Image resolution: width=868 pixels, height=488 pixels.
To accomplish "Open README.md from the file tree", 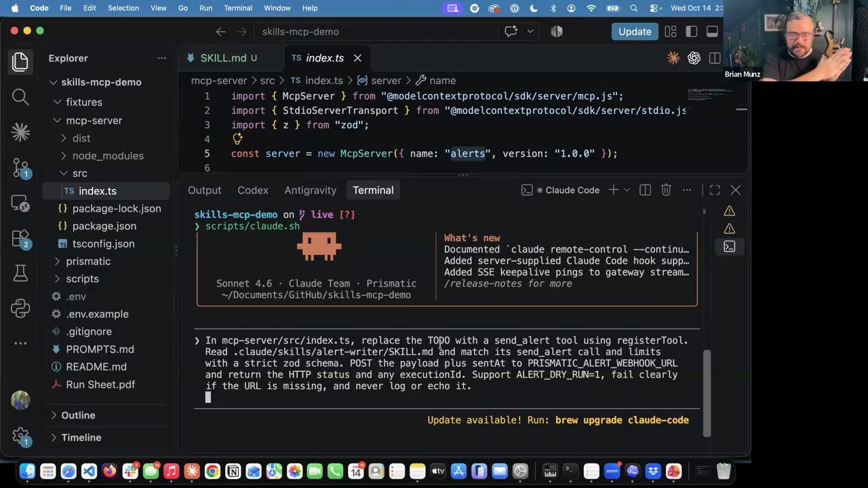I will (x=96, y=367).
